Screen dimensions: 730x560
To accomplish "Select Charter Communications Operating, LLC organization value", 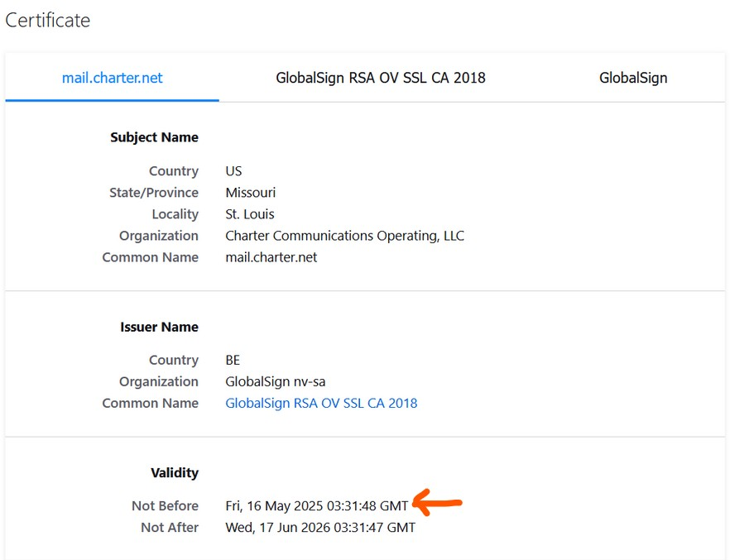I will pos(345,236).
